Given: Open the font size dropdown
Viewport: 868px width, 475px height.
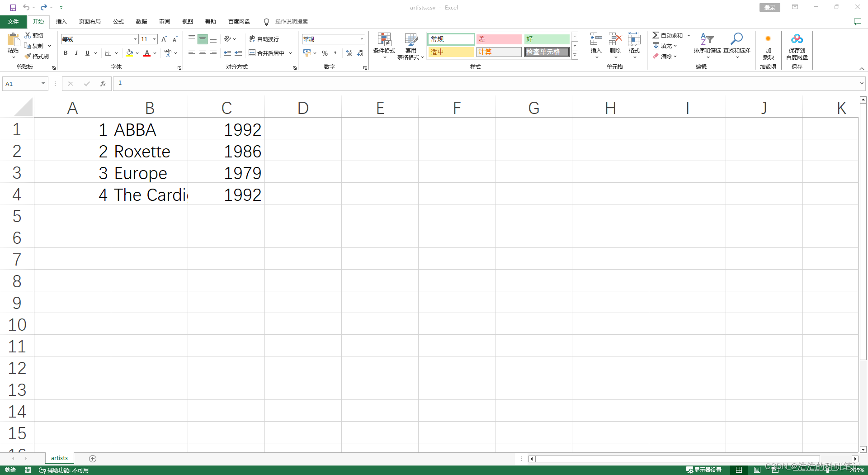Looking at the screenshot, I should click(x=154, y=39).
